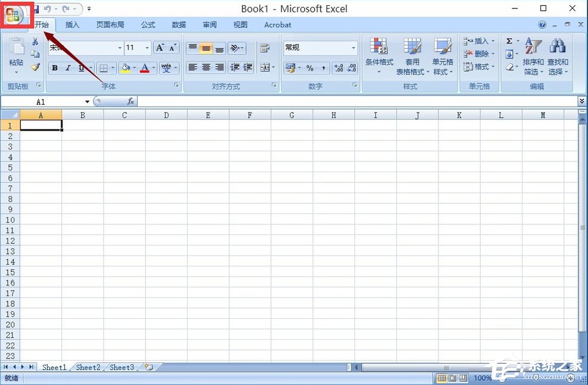This screenshot has height=385, width=588.
Task: Switch to the Sheet2 worksheet tab
Action: click(x=88, y=367)
